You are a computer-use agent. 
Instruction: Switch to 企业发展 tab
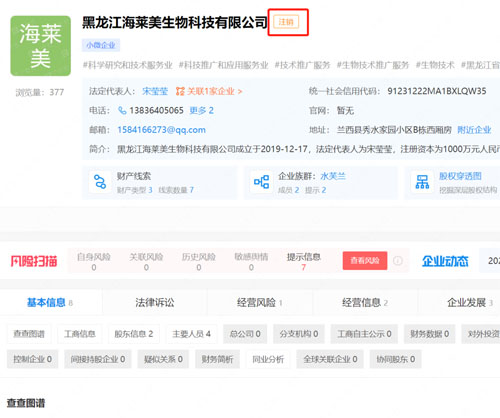[x=470, y=303]
